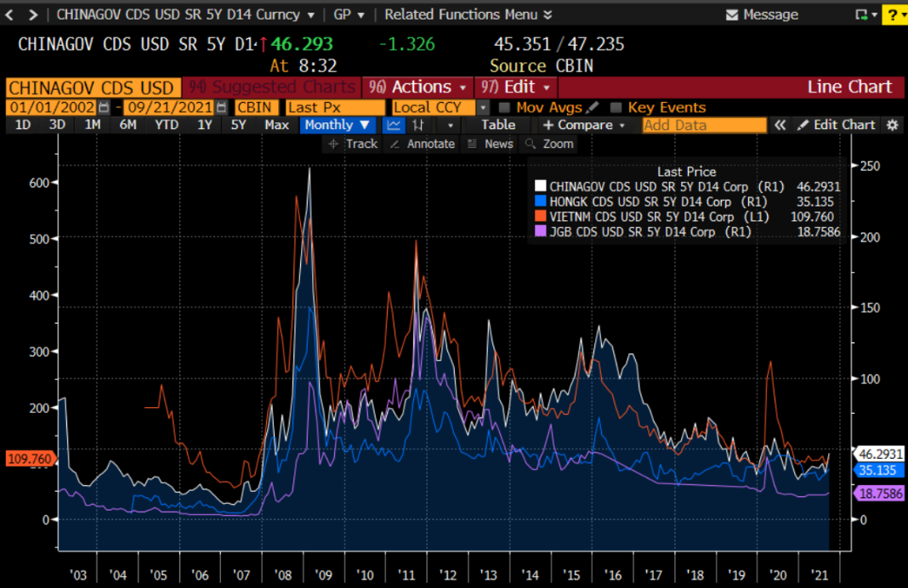Open the yellow help question mark
This screenshot has height=588, width=908.
pyautogui.click(x=894, y=14)
